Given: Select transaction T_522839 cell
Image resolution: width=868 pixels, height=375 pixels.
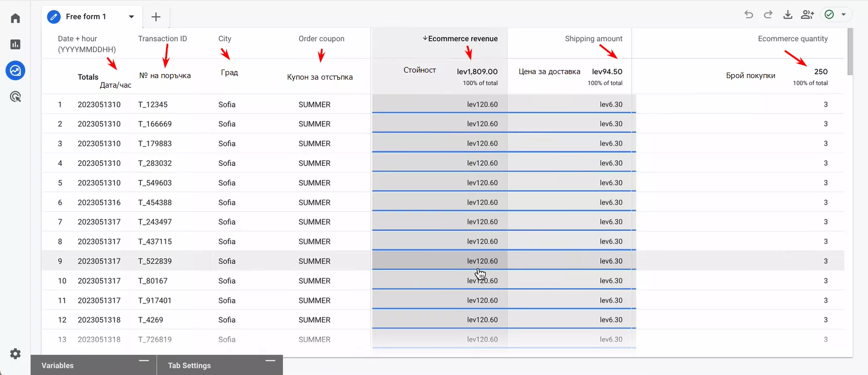Looking at the screenshot, I should coord(155,261).
